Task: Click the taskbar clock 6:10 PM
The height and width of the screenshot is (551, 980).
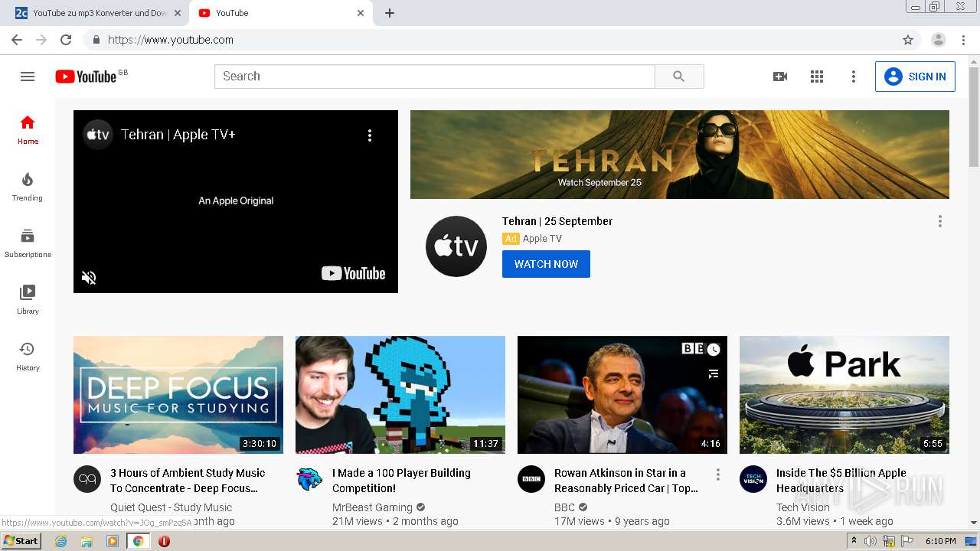Action: pyautogui.click(x=940, y=541)
